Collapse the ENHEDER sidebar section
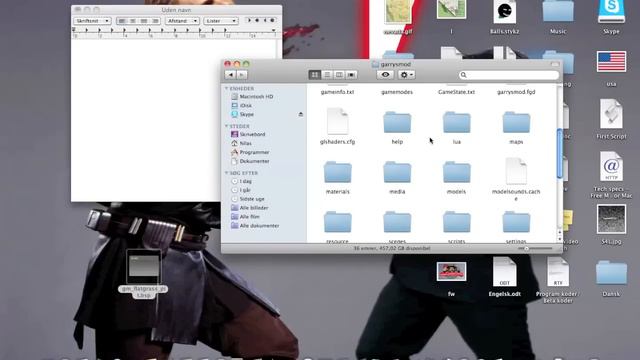The width and height of the screenshot is (640, 360). point(227,88)
